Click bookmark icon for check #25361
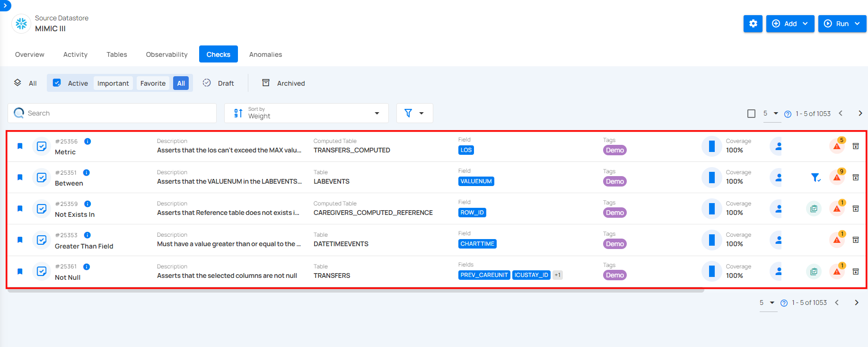 (x=20, y=272)
